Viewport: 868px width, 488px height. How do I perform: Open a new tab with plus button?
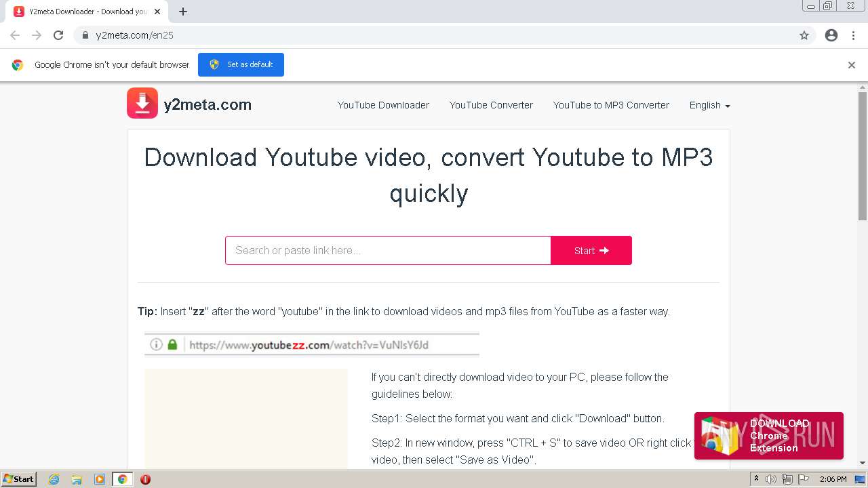183,12
